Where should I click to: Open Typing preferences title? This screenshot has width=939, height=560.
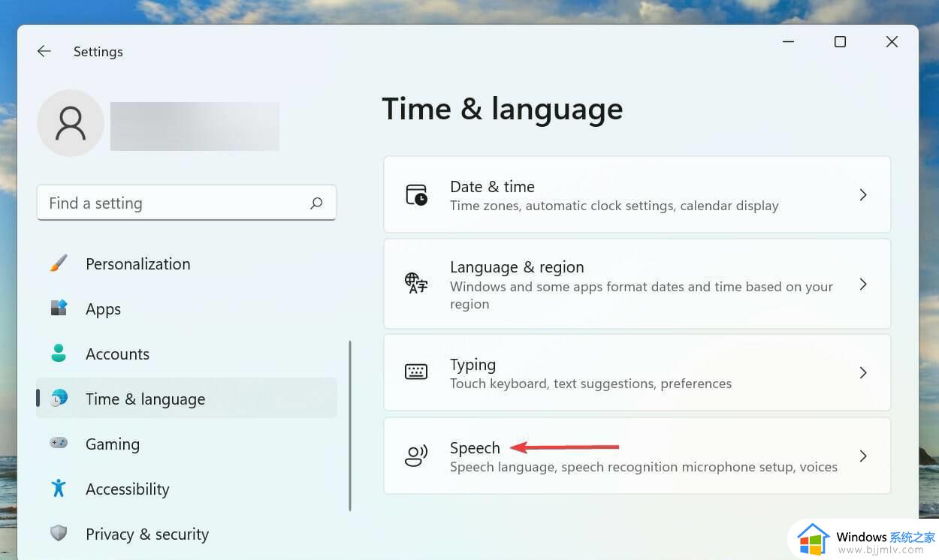pyautogui.click(x=473, y=365)
